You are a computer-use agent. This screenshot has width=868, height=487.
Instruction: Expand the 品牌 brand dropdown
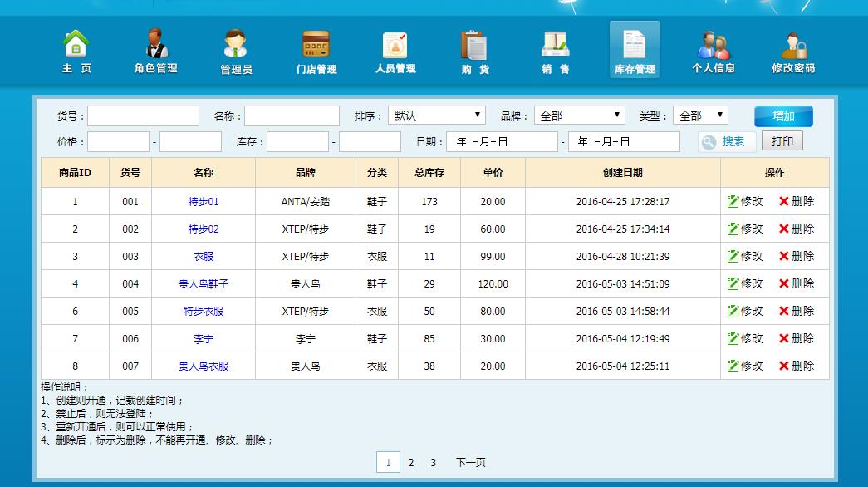pos(579,116)
